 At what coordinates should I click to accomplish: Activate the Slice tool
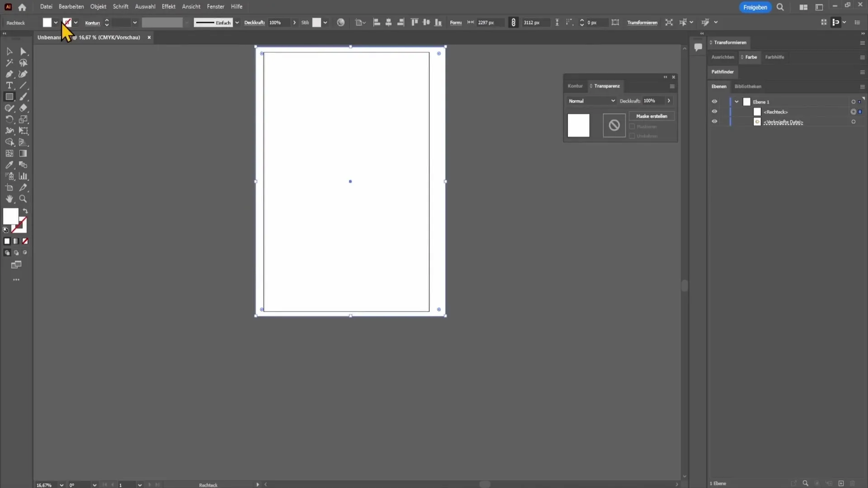click(24, 188)
